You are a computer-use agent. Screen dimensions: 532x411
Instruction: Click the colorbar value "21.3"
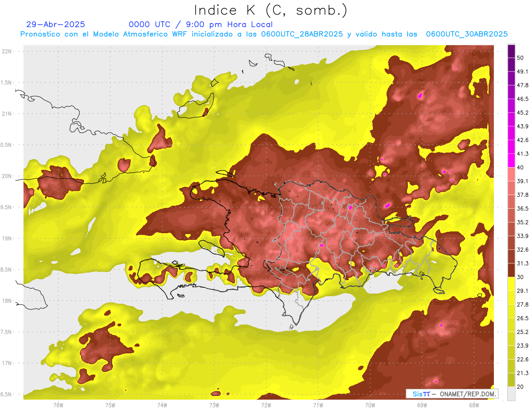pos(522,373)
